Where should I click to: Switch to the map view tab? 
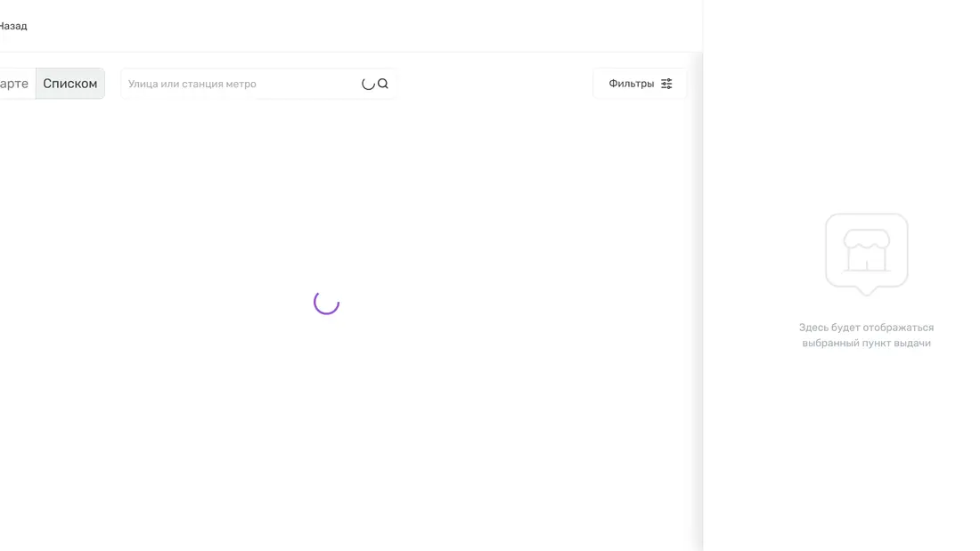14,84
